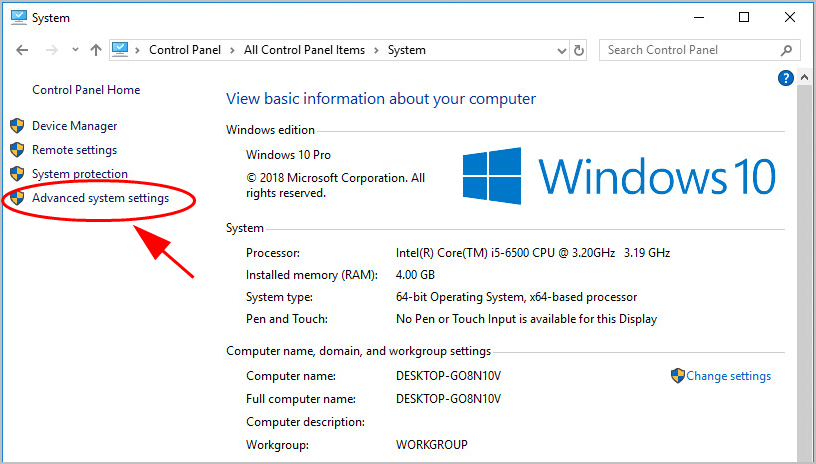Image resolution: width=816 pixels, height=464 pixels.
Task: Select System breadcrumb segment
Action: [x=406, y=50]
